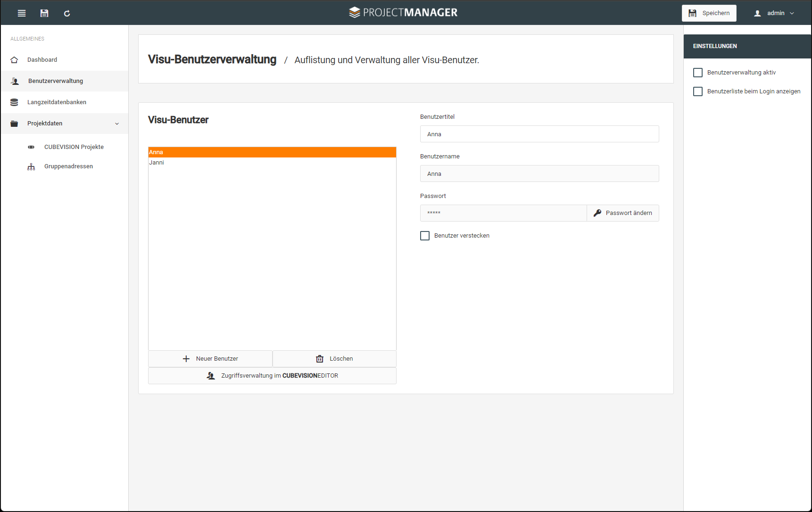Click the EINSTELLUNGEN panel header
This screenshot has height=512, width=812.
[747, 46]
